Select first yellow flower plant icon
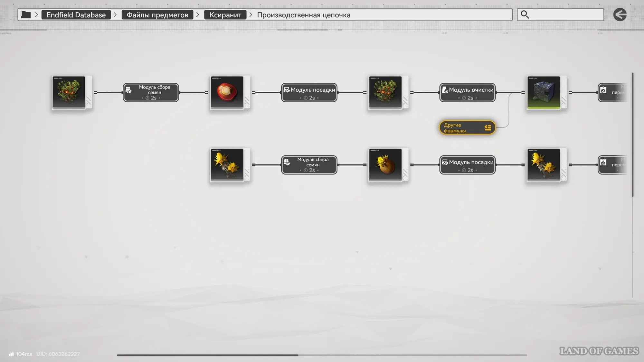The image size is (644, 362). pyautogui.click(x=227, y=164)
